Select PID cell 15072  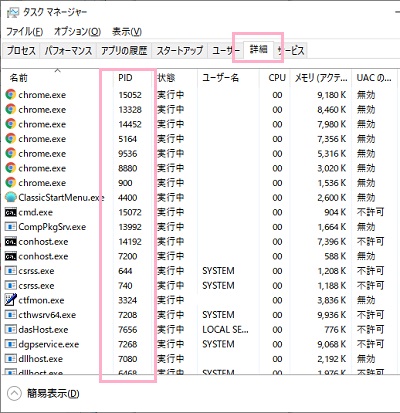click(130, 212)
